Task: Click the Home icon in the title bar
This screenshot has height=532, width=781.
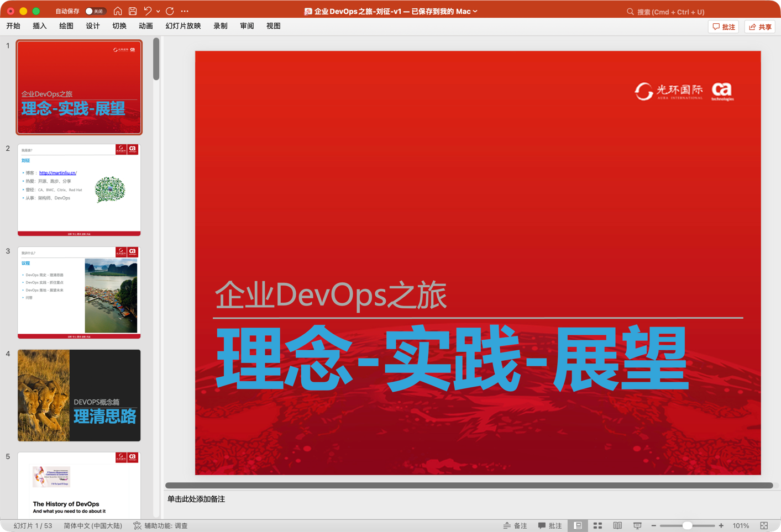Action: tap(117, 10)
